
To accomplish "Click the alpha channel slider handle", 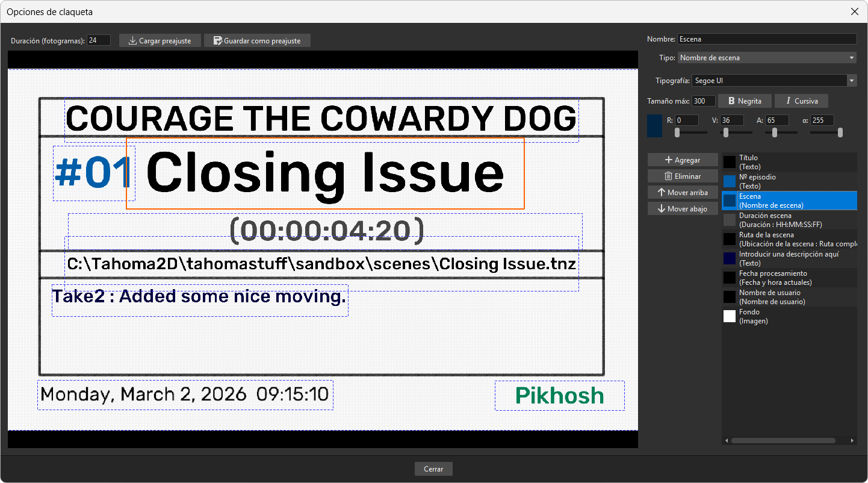I will 840,132.
